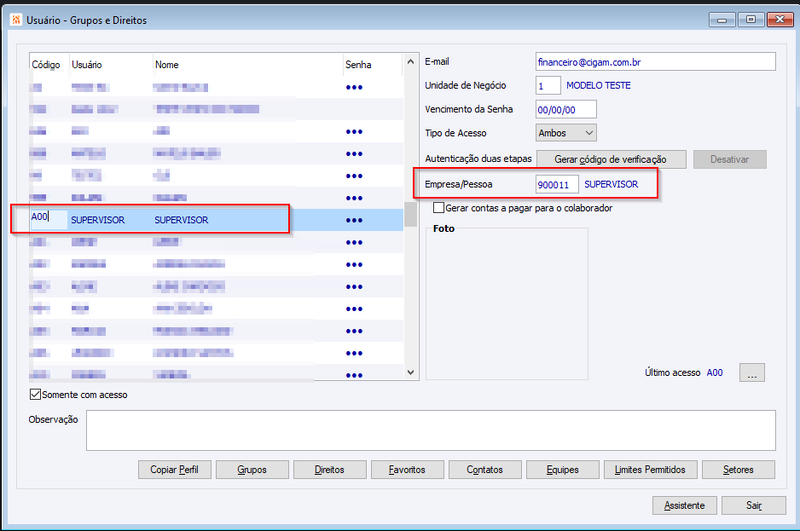Launch the Assistente button

tap(684, 505)
